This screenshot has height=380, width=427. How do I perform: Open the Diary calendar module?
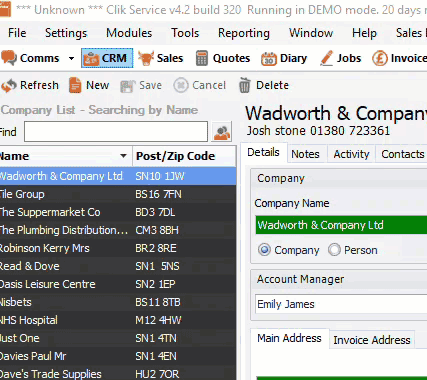tap(284, 58)
